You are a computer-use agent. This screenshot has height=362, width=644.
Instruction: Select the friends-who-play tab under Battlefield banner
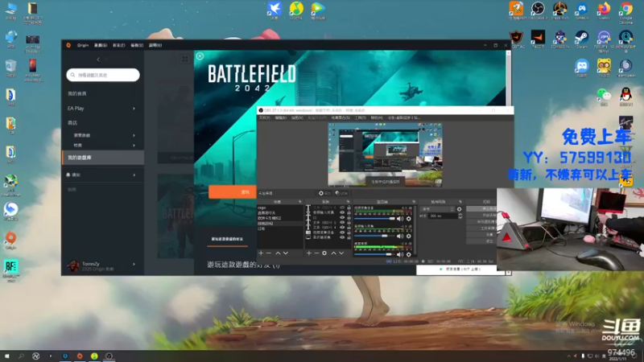pyautogui.click(x=227, y=239)
